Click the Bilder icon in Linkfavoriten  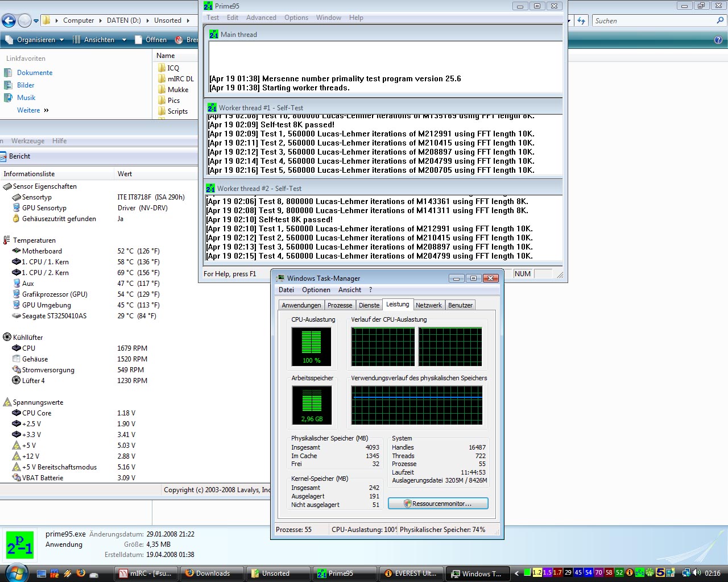click(x=8, y=85)
